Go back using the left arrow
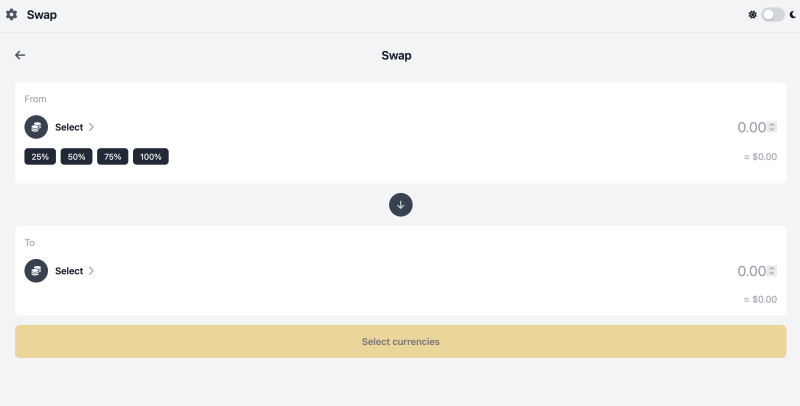The height and width of the screenshot is (406, 800). 20,55
